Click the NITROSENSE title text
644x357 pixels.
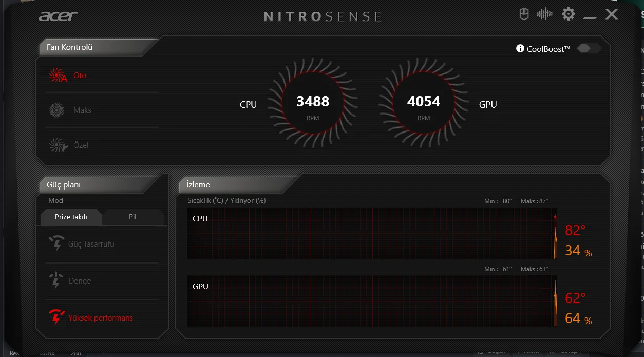323,16
